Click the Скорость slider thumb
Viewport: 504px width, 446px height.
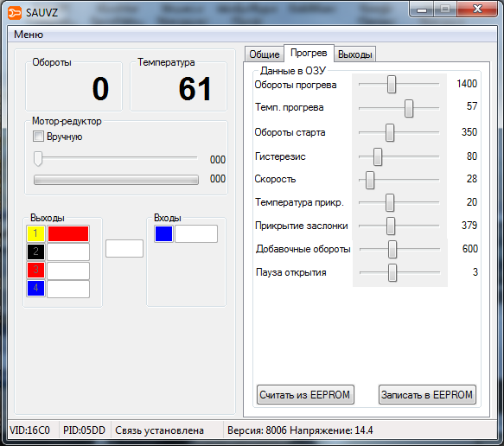point(370,180)
